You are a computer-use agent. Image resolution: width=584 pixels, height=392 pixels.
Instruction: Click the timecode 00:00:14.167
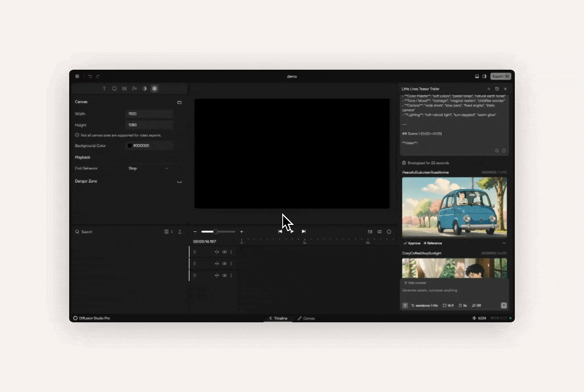204,242
